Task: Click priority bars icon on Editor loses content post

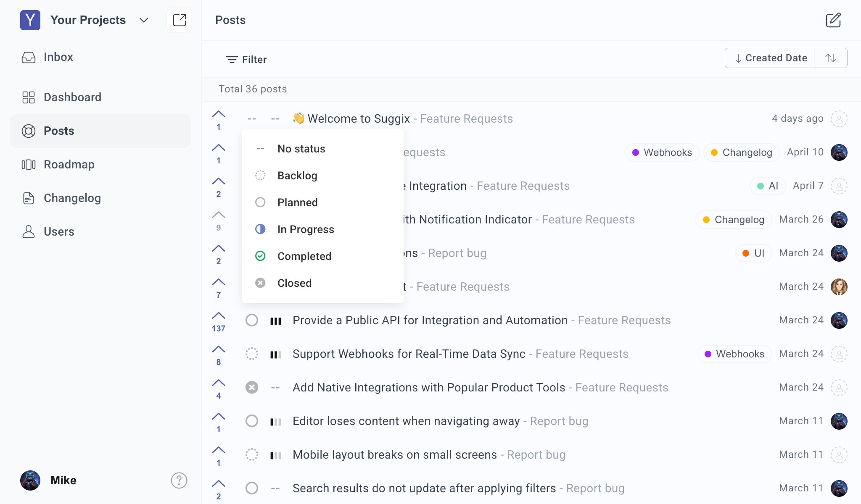Action: pos(276,422)
